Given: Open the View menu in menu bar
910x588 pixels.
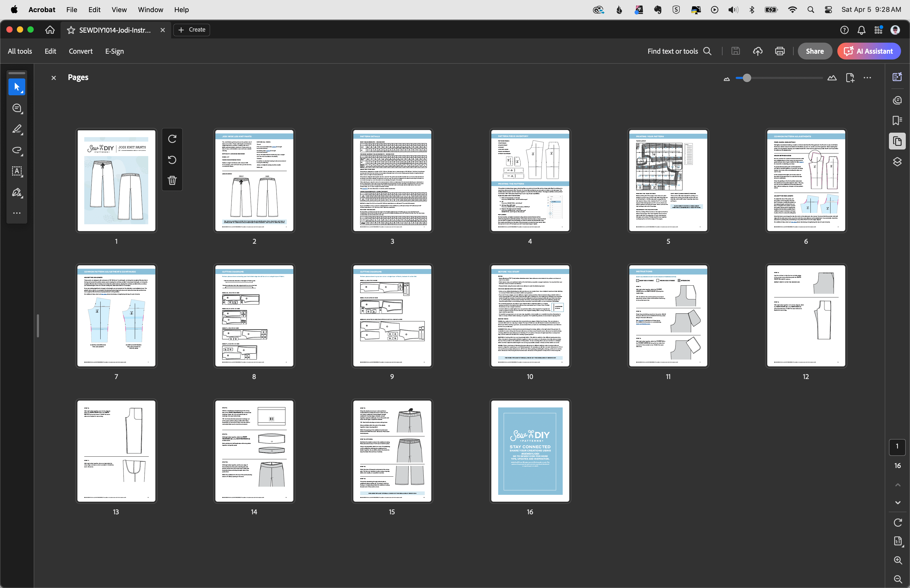Looking at the screenshot, I should pos(119,9).
